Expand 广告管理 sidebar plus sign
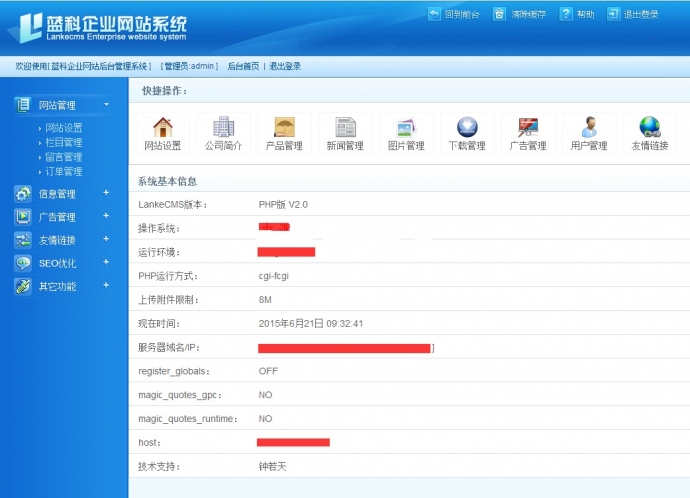Image resolution: width=690 pixels, height=498 pixels. (106, 216)
